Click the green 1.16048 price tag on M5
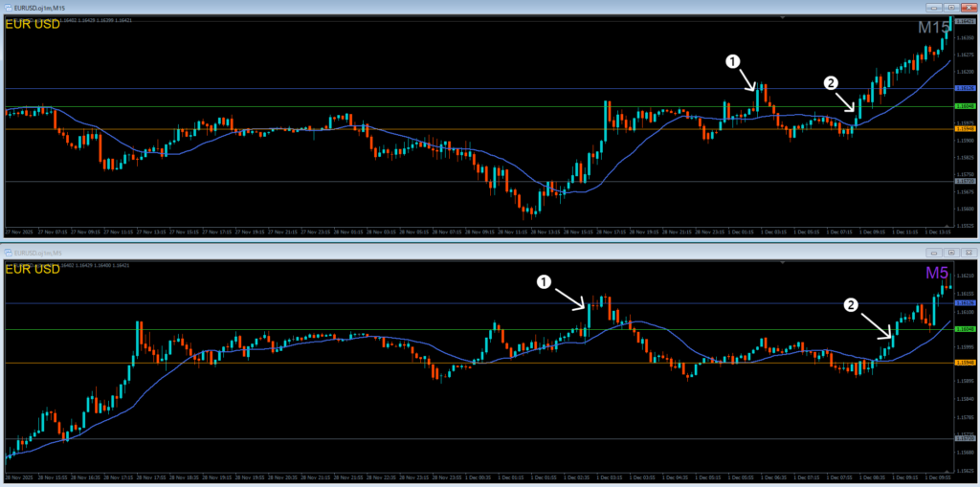This screenshot has width=980, height=487. pos(966,330)
